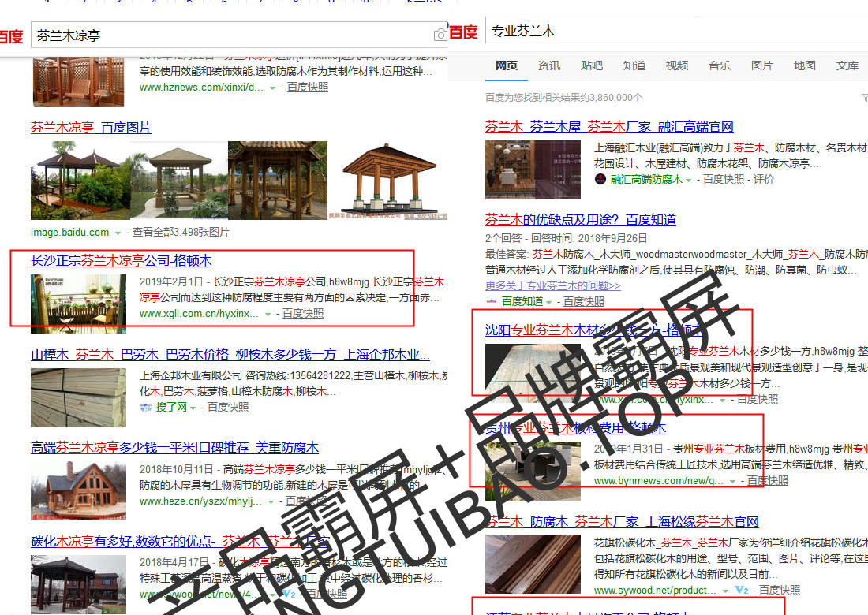Click the 融汇高端防腐木 source name
Viewport: 868px width, 615px height.
(x=646, y=179)
